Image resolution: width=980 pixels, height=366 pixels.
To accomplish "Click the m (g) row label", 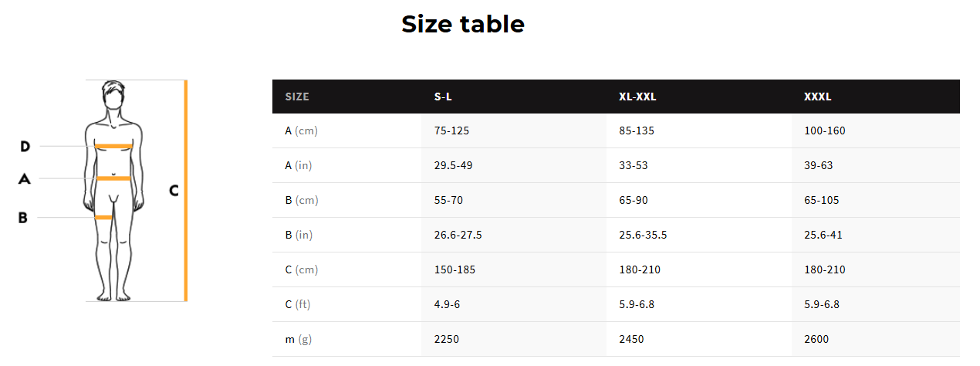I will coord(298,339).
